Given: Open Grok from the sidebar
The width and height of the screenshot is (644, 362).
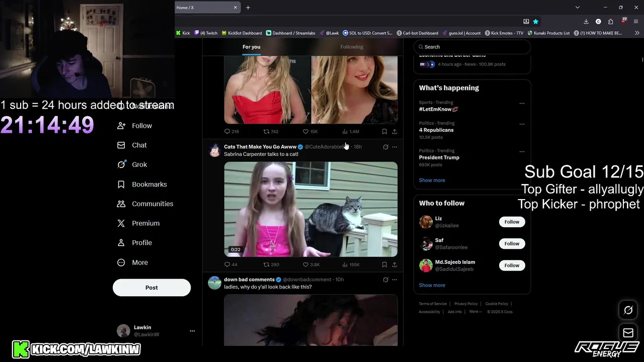Looking at the screenshot, I should 132,164.
